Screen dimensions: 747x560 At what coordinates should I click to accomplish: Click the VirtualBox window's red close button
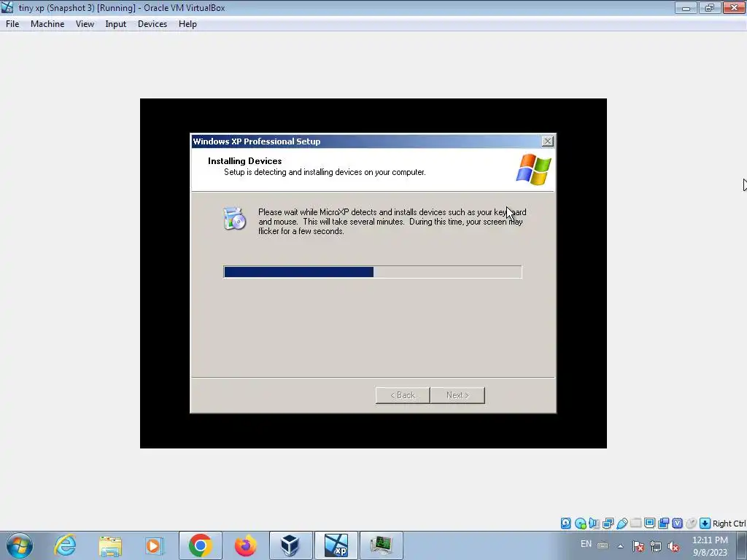click(734, 7)
